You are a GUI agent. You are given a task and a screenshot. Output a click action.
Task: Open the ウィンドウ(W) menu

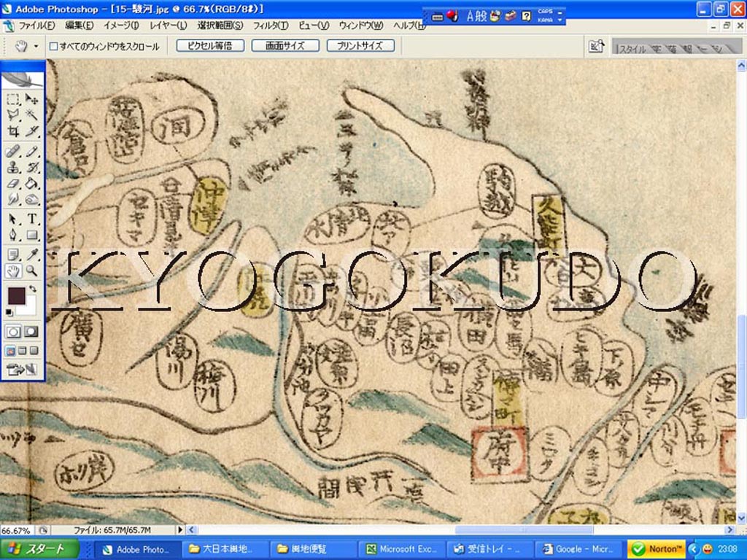(x=360, y=26)
